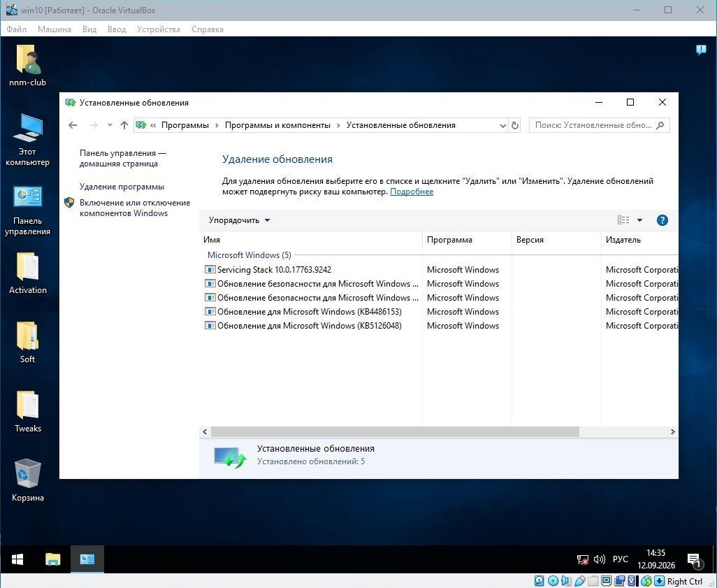Viewport: 717px width, 588px height.
Task: Open help via blue question mark
Action: [x=662, y=220]
